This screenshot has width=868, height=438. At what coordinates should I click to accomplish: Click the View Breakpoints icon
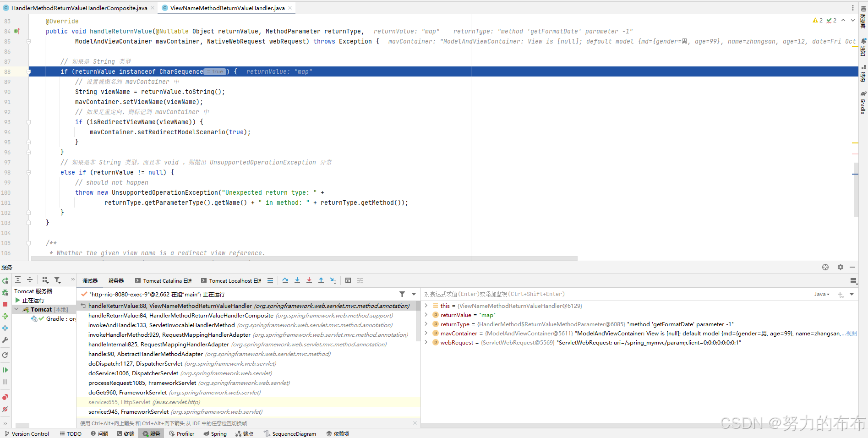tap(5, 397)
